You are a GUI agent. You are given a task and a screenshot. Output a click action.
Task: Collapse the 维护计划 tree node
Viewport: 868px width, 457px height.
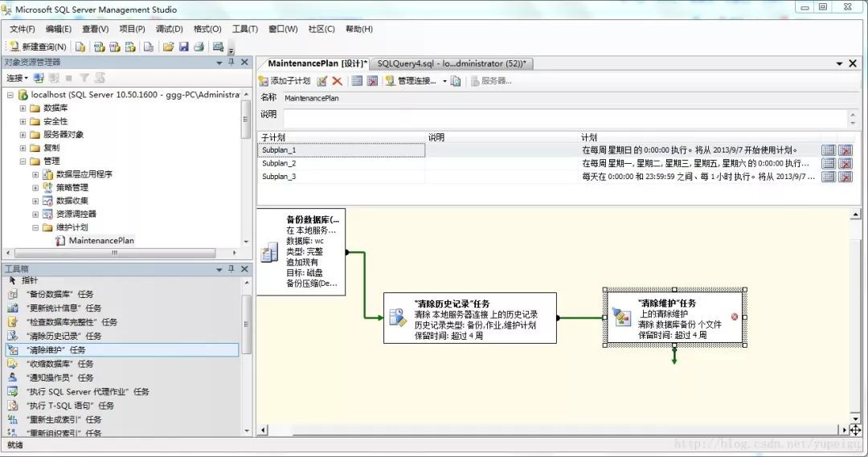(x=35, y=227)
